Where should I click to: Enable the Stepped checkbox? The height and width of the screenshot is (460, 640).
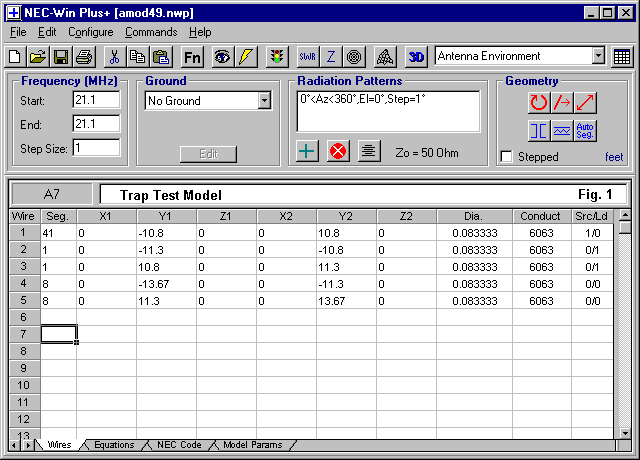point(507,157)
